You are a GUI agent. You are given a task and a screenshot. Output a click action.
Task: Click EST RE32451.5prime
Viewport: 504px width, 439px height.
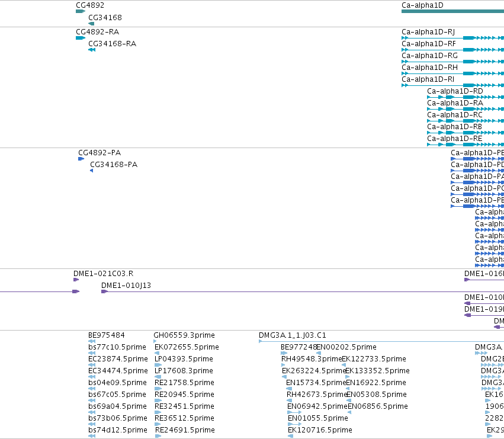coord(184,407)
